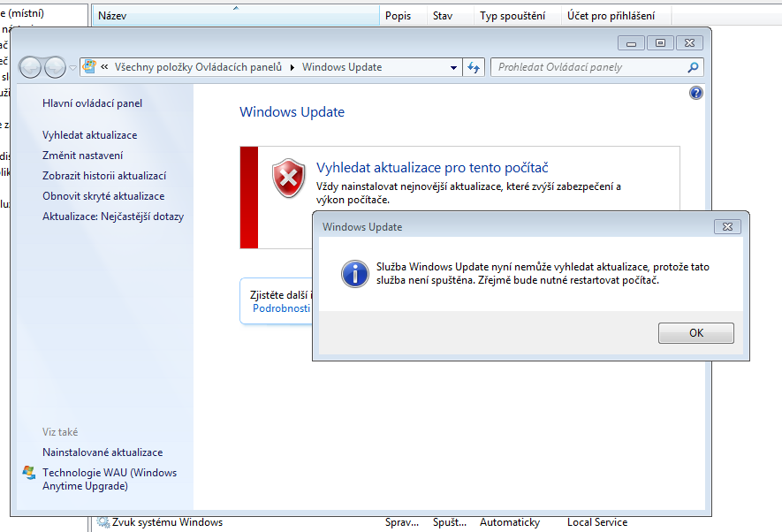
Task: Expand breadcrumb arrow before Windows Update
Action: coord(292,67)
